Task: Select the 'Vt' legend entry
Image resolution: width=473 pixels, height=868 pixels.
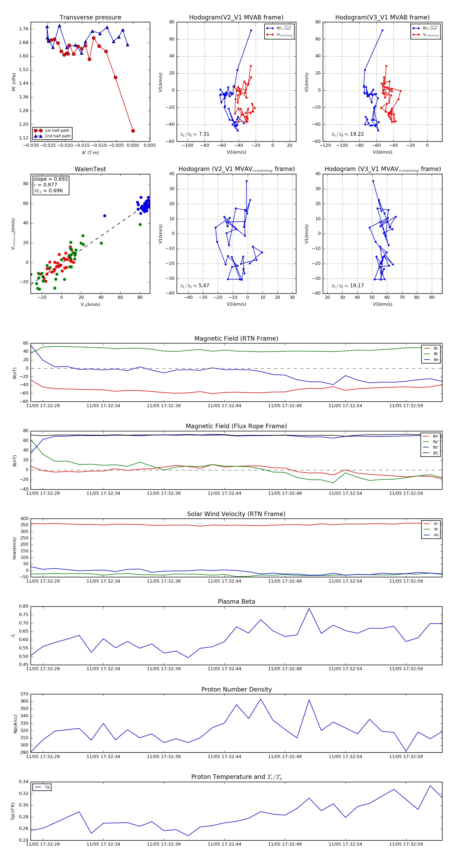Action: point(431,529)
